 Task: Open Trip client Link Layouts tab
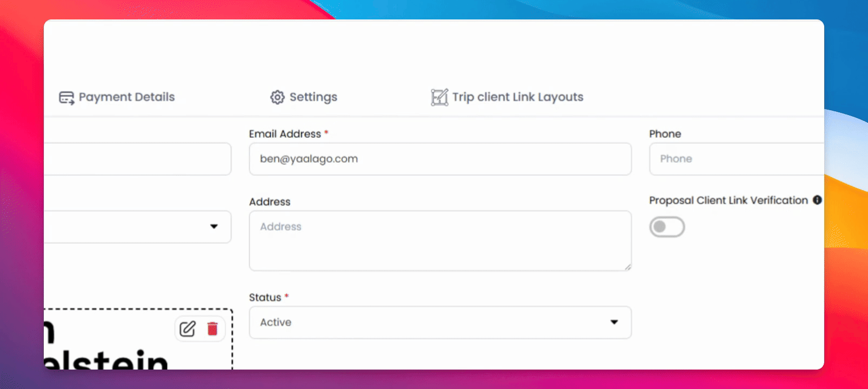[507, 97]
